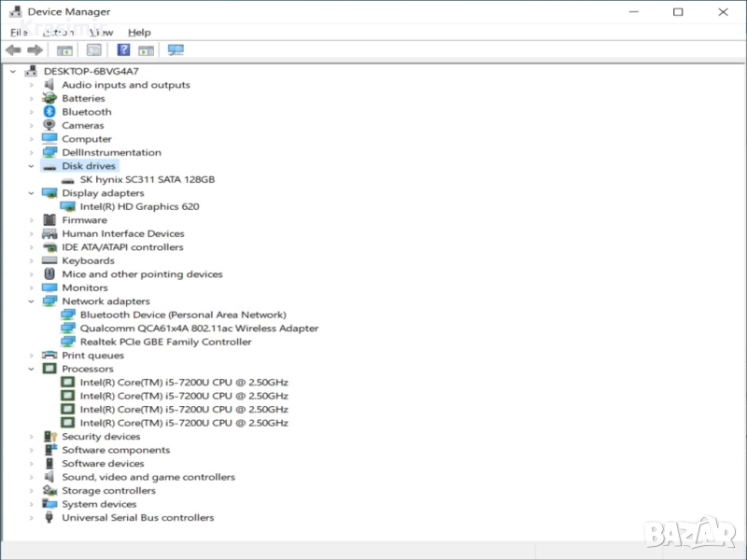Select Realtek PCIe GBE Family Controller
The image size is (747, 560).
coord(165,342)
